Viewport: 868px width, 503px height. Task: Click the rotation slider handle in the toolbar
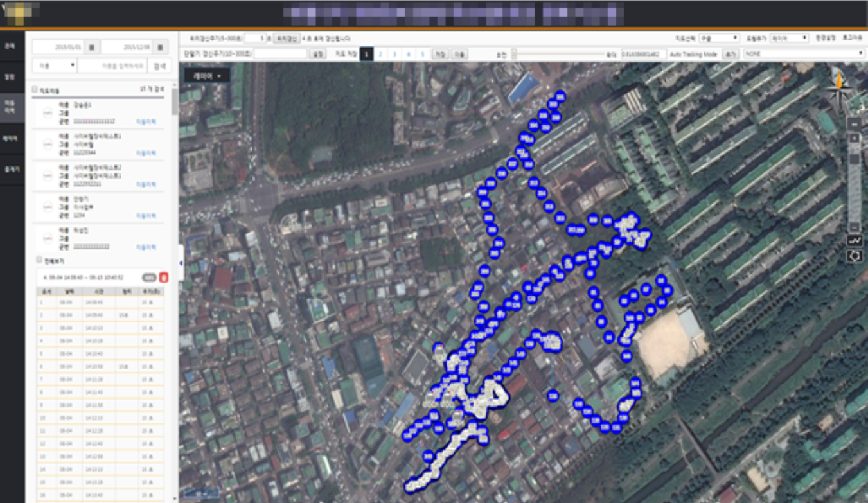pyautogui.click(x=514, y=54)
